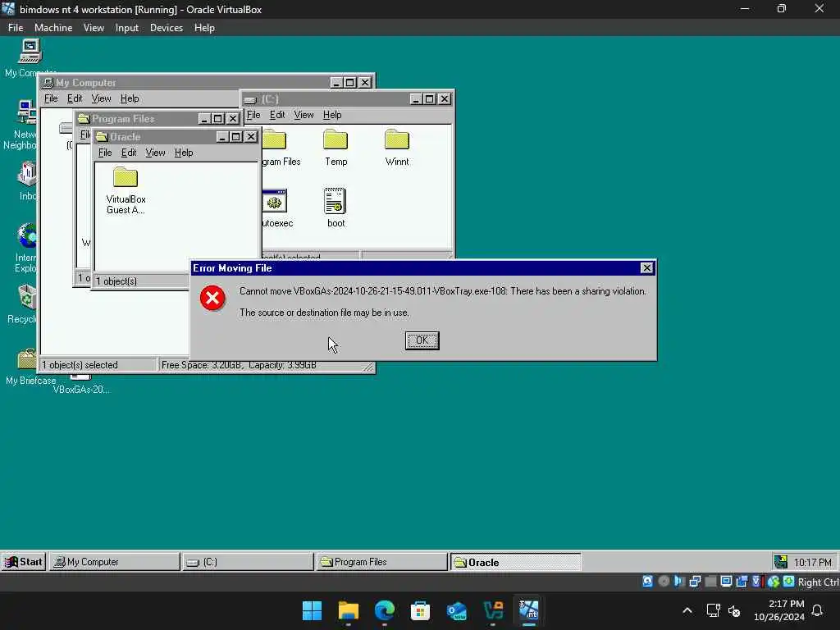
Task: Open the Edit menu in the Oracle window
Action: pos(129,153)
